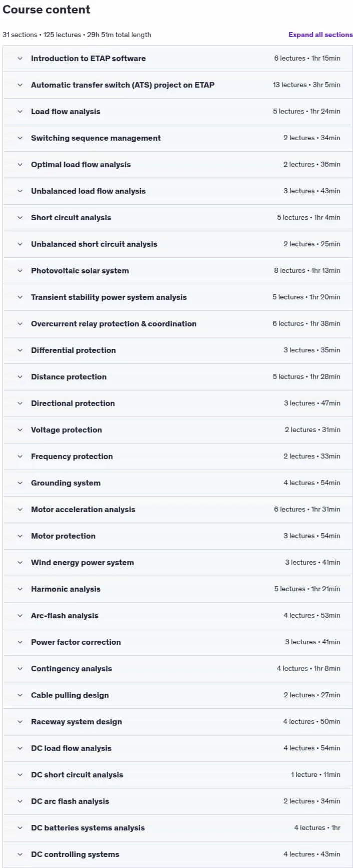353x868 pixels.
Task: Open Overcurrent relay protection & coordination section
Action: click(x=114, y=324)
